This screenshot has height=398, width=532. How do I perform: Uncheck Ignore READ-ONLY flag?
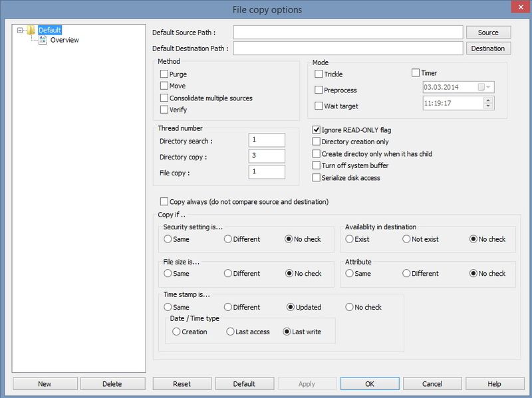tap(317, 130)
